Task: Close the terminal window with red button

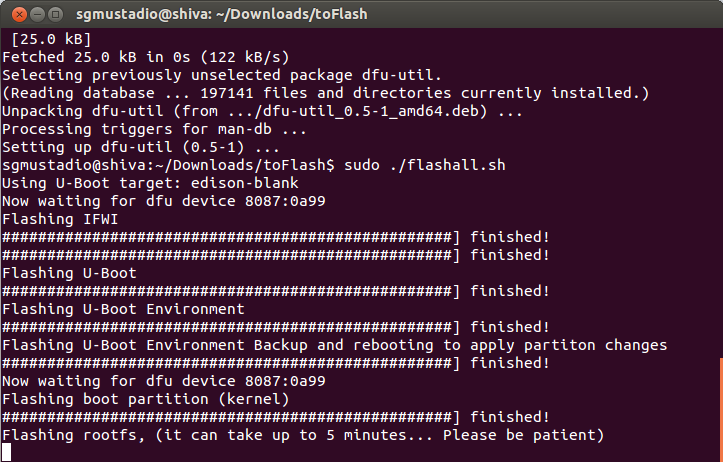Action: click(19, 15)
